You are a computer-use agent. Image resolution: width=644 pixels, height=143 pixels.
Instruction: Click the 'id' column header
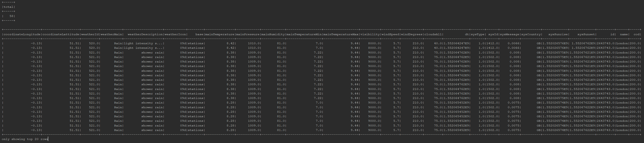[612, 34]
